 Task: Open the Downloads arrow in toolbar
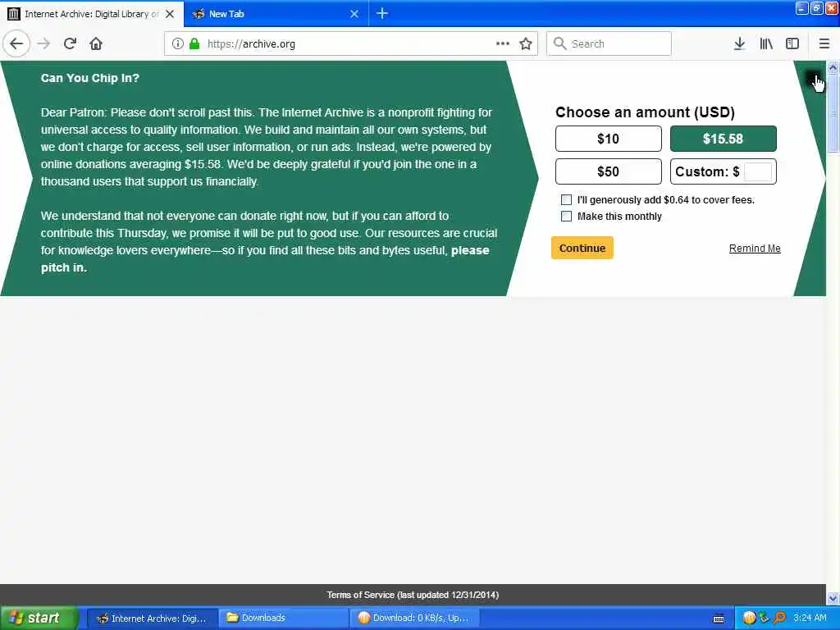click(739, 44)
